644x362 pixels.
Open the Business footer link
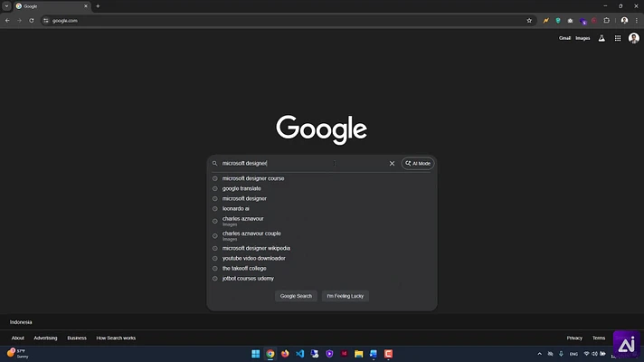click(77, 338)
